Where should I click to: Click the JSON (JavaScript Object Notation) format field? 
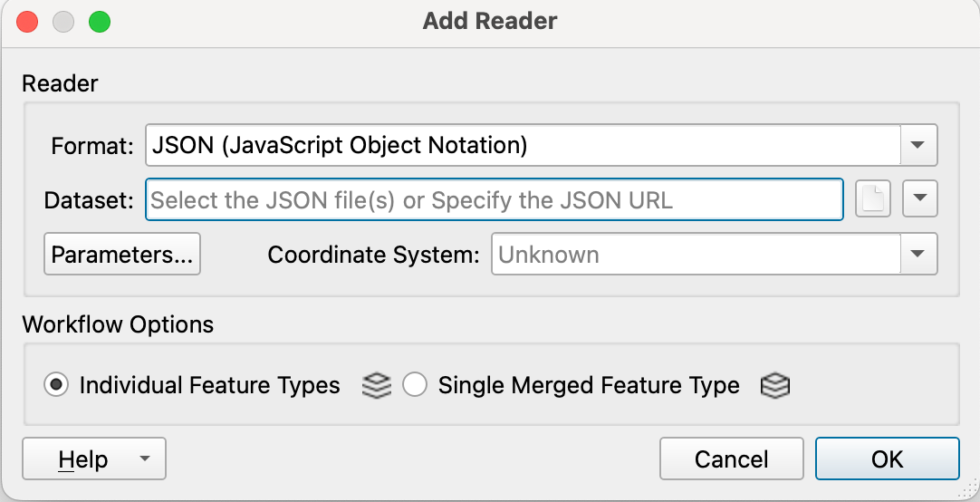[x=523, y=145]
